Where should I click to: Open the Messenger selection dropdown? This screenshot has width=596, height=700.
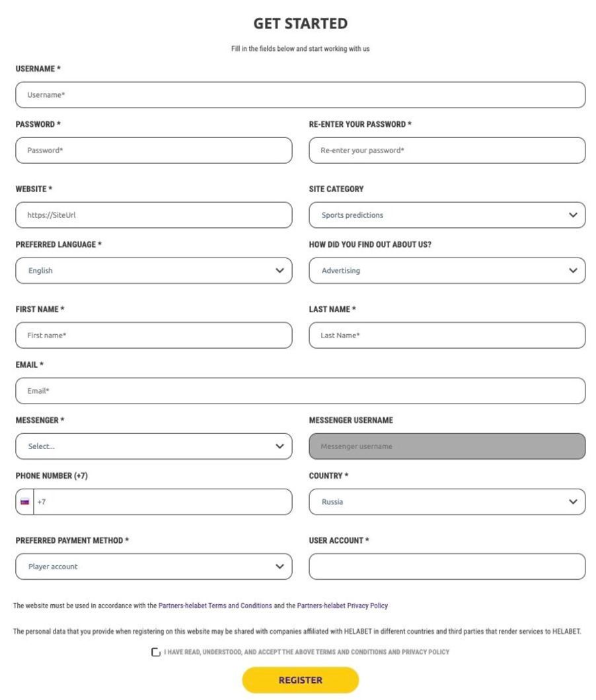pyautogui.click(x=153, y=446)
